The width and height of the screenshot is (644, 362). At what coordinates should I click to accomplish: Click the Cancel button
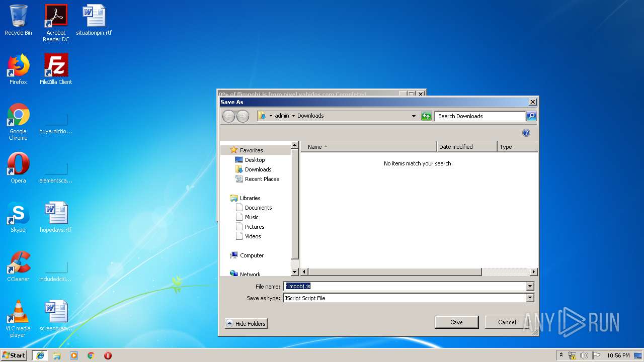coord(507,322)
